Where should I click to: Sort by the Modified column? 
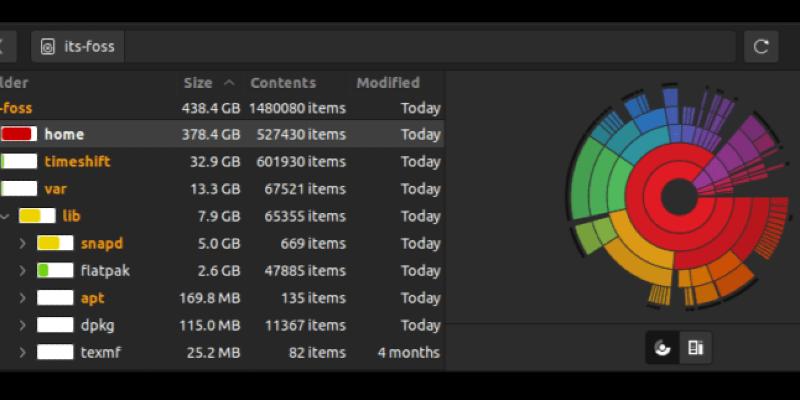pyautogui.click(x=388, y=83)
